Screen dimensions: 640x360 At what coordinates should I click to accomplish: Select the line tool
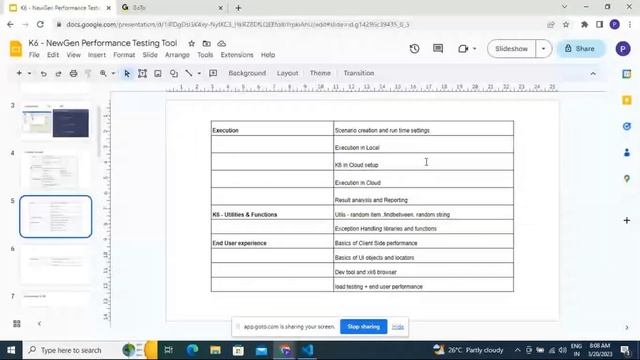189,73
